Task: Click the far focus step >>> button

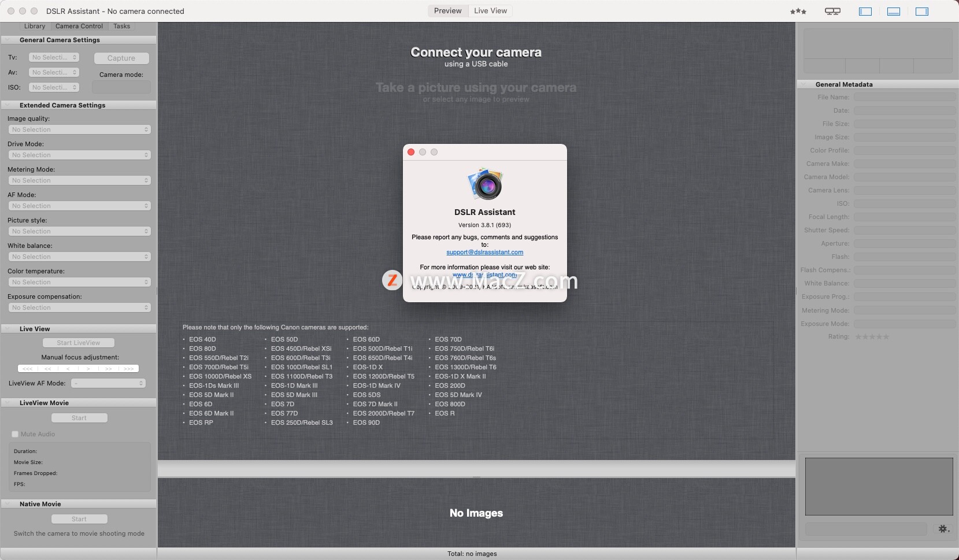Action: (x=128, y=368)
